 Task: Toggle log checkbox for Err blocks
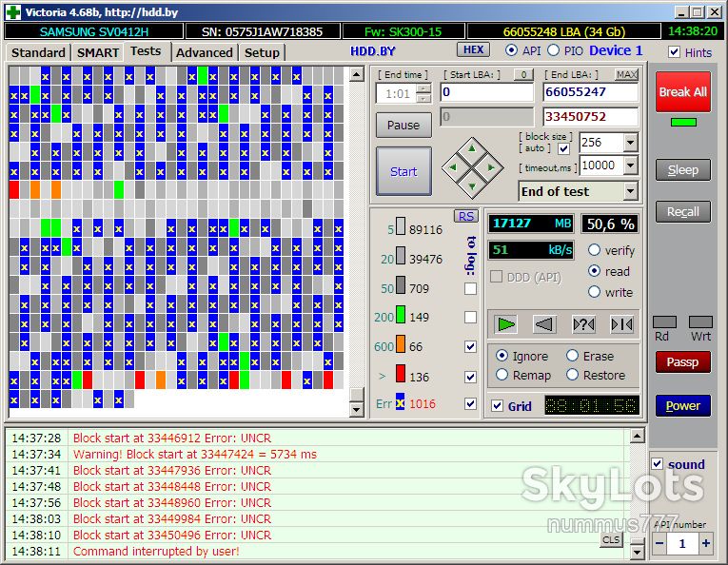[470, 403]
